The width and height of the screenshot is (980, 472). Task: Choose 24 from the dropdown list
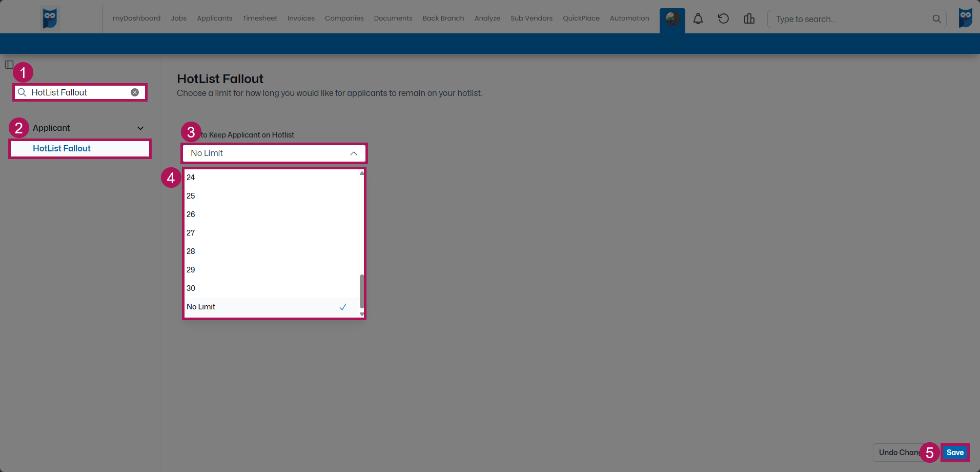(273, 178)
